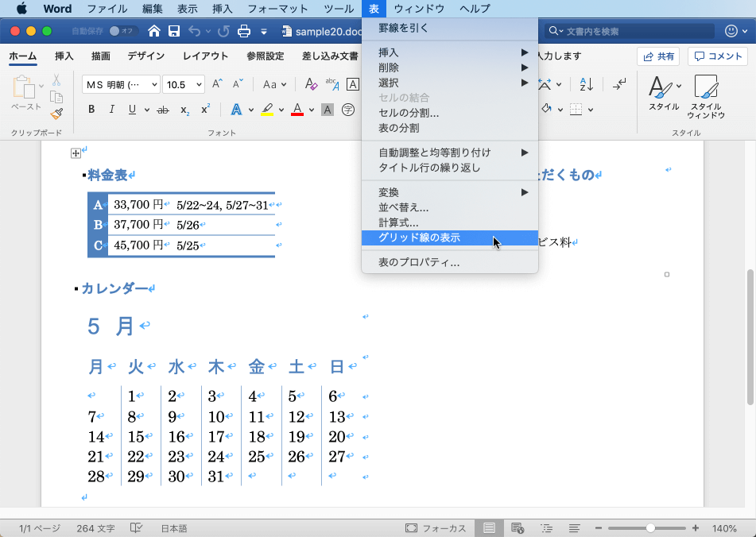Open the 挿入 submenu in table menu
The height and width of the screenshot is (537, 756).
(x=449, y=52)
